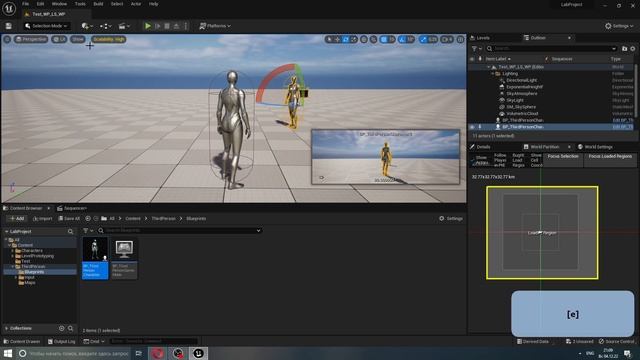This screenshot has width=640, height=360.
Task: Open the Actor menu
Action: pos(136,4)
